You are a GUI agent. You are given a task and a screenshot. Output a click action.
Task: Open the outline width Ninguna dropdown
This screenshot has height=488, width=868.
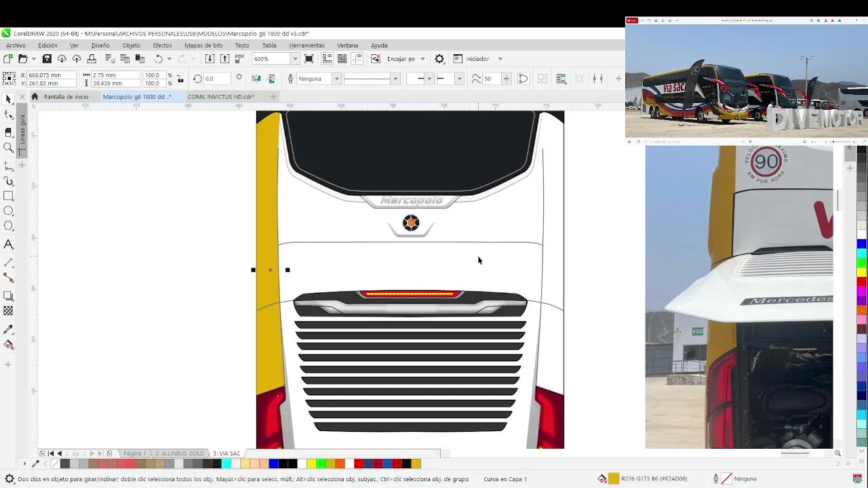(x=336, y=79)
